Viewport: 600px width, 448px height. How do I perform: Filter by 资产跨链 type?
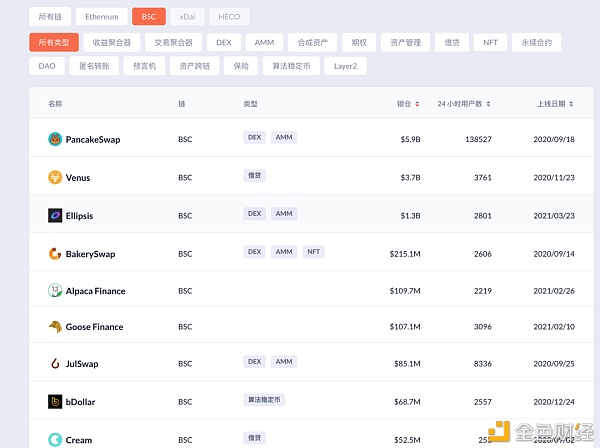[x=194, y=66]
